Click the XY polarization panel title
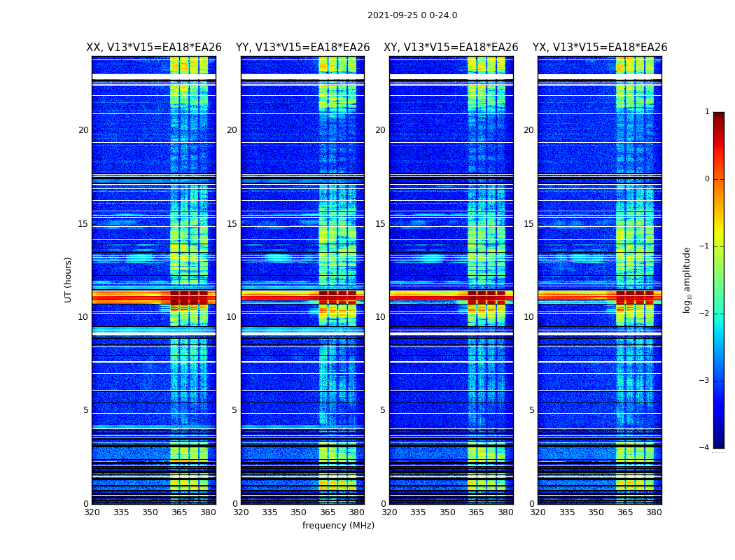This screenshot has height=560, width=735. point(451,48)
